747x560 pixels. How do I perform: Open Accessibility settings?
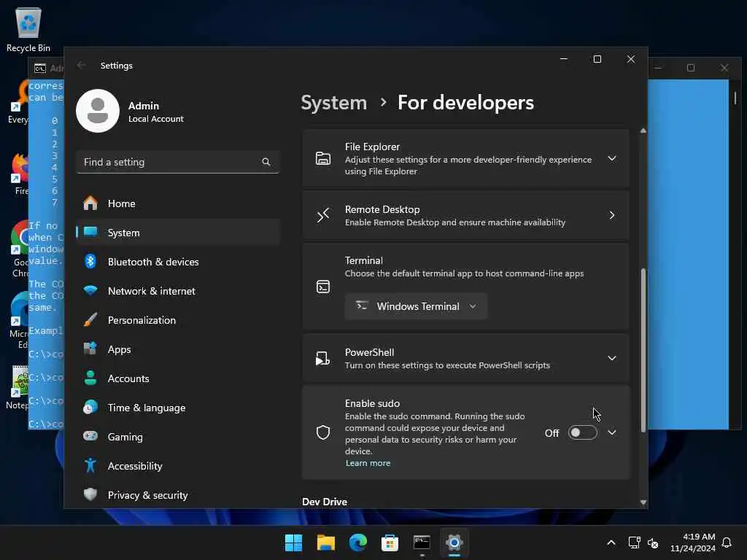[178, 466]
